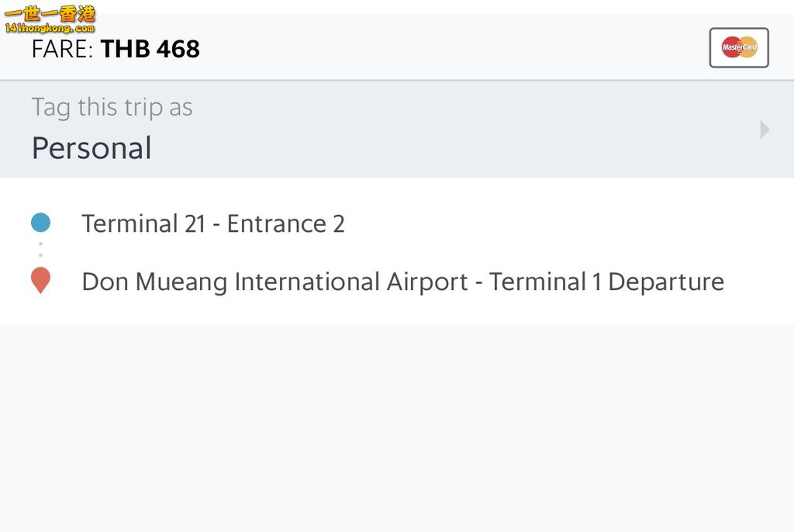Click the blue pickup location dot
This screenshot has height=532, width=794.
pos(40,223)
